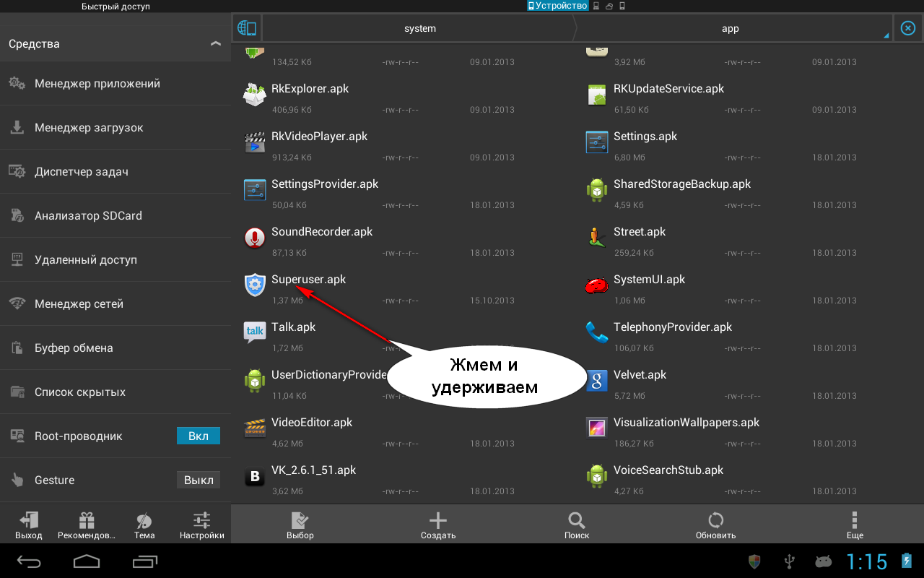The height and width of the screenshot is (578, 924).
Task: Tap the Talk.apk chat icon
Action: coord(255,333)
